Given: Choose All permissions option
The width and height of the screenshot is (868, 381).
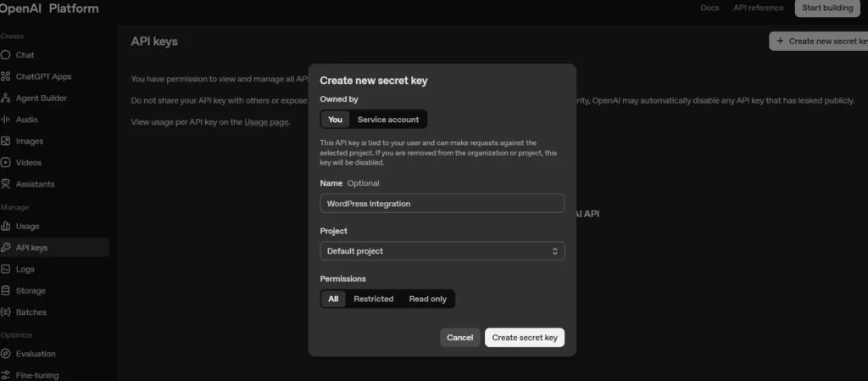Looking at the screenshot, I should click(x=333, y=299).
